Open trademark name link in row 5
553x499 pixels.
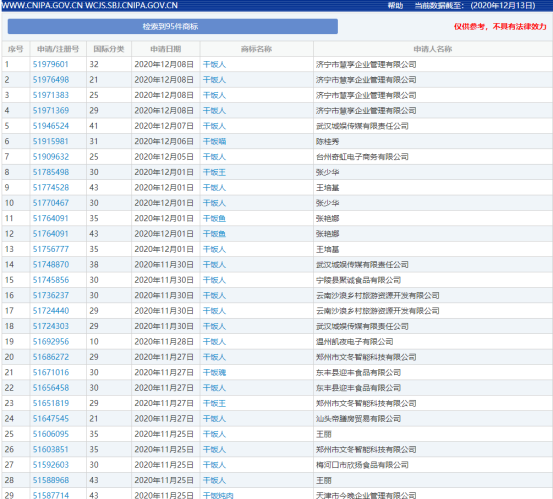click(x=214, y=126)
